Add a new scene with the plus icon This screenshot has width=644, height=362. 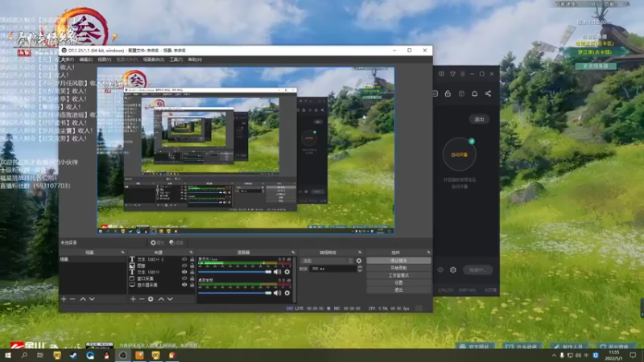[x=64, y=299]
